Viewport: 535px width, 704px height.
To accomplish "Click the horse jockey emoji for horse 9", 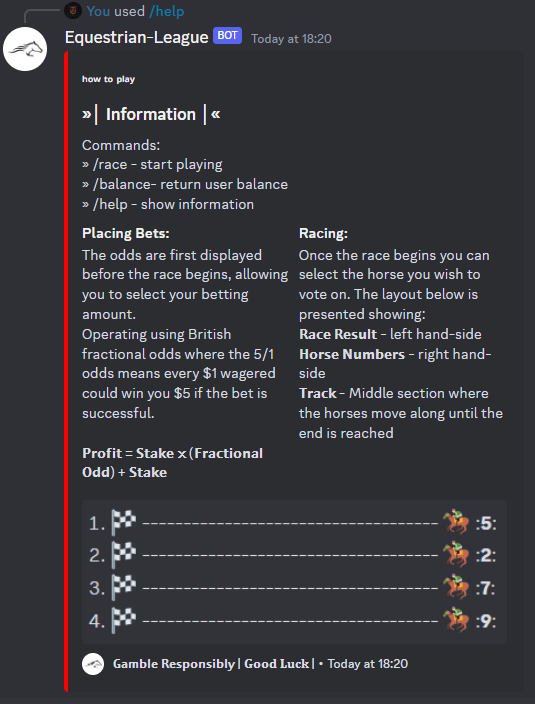I will (456, 620).
